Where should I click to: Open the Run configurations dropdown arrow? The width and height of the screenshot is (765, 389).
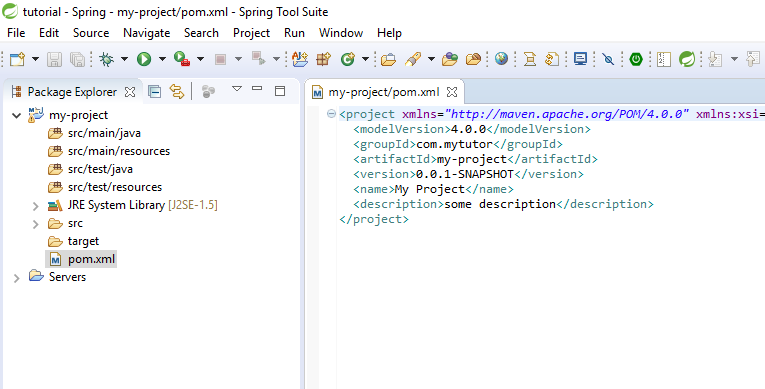coord(162,59)
